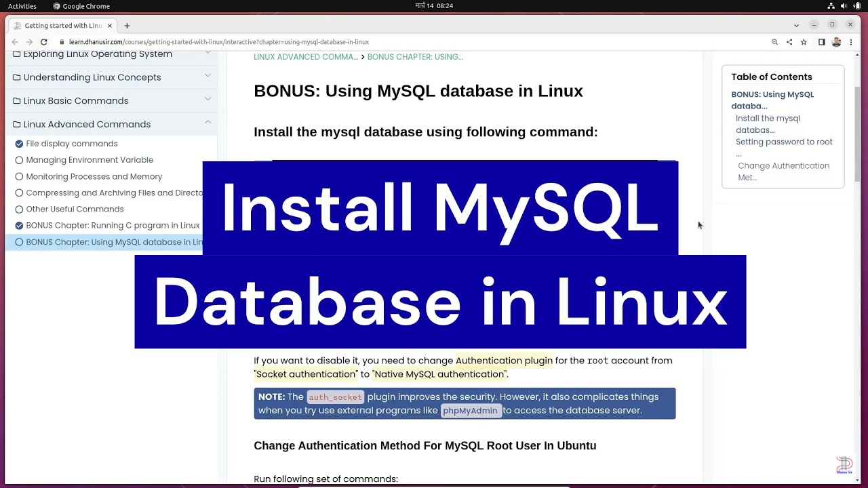Click the 'BONUS: Using MySQL database in Linux' heading

coord(418,91)
